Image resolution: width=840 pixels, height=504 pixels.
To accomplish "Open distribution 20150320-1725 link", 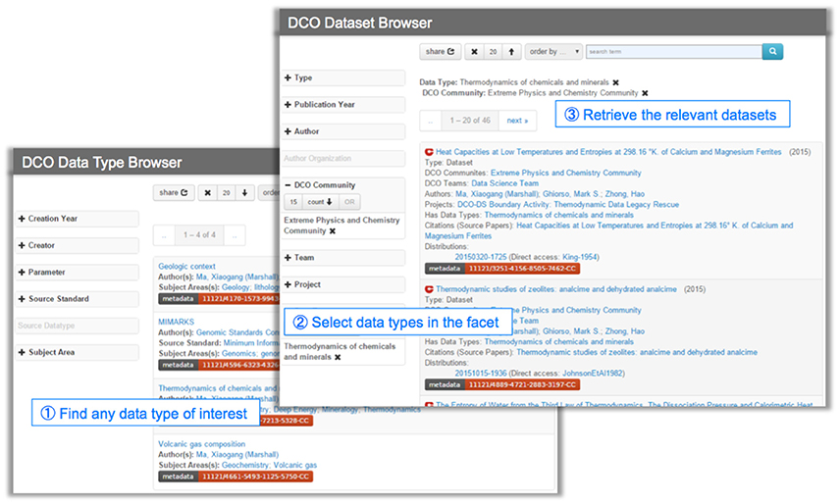I will [481, 257].
